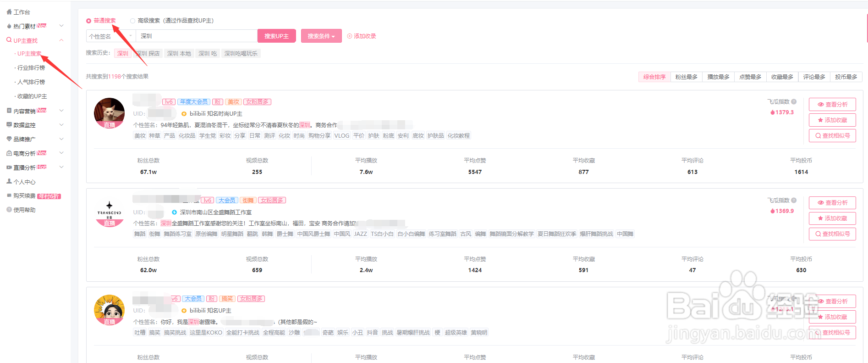
Task: Click the 使用帮助 help icon
Action: point(9,210)
